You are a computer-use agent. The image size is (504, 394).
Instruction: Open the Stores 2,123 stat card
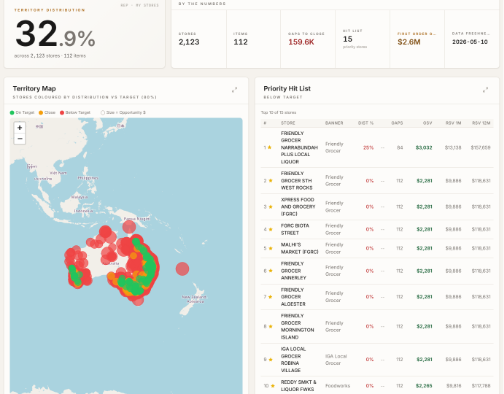[x=199, y=39]
